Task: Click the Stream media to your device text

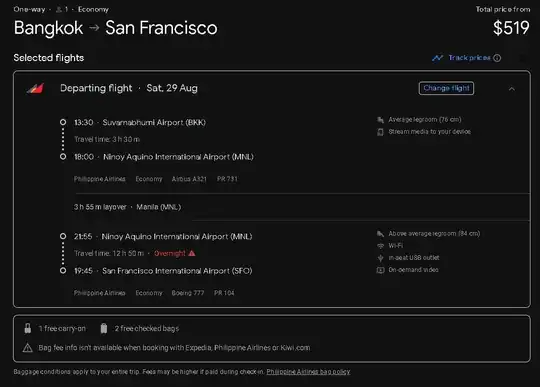Action: click(429, 132)
